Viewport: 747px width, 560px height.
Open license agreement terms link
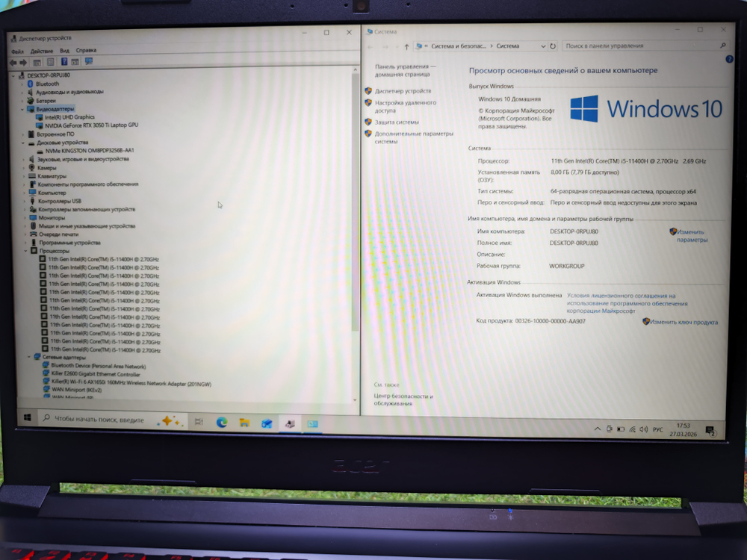click(x=627, y=303)
